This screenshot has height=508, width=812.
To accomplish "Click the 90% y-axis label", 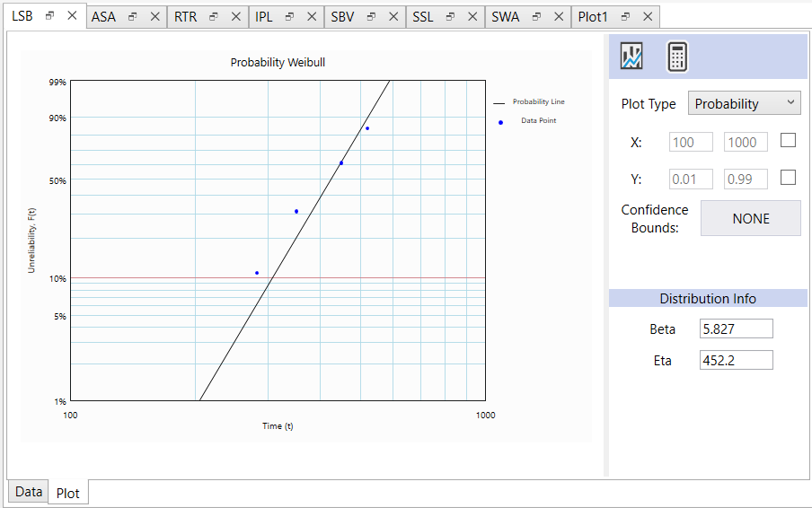I will [x=58, y=118].
